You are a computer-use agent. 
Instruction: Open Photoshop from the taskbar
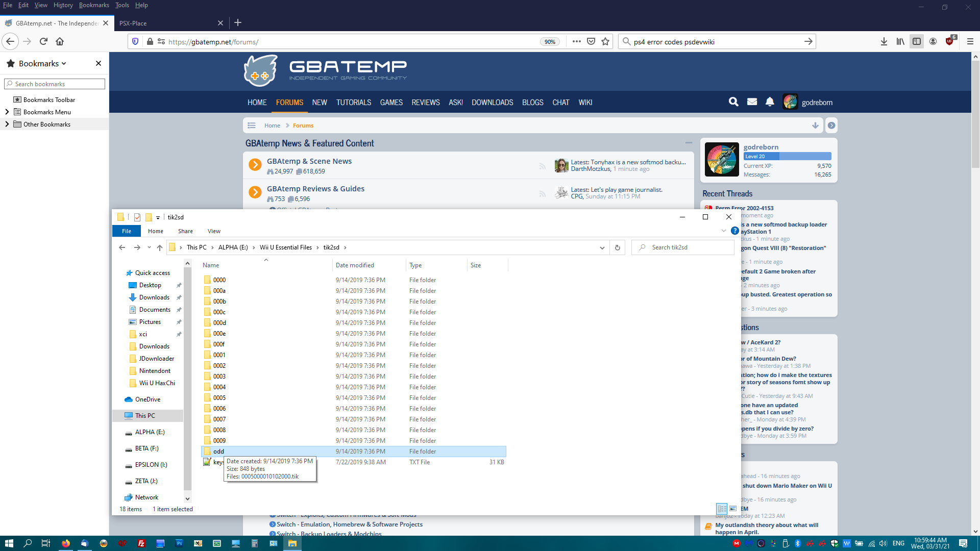click(179, 543)
